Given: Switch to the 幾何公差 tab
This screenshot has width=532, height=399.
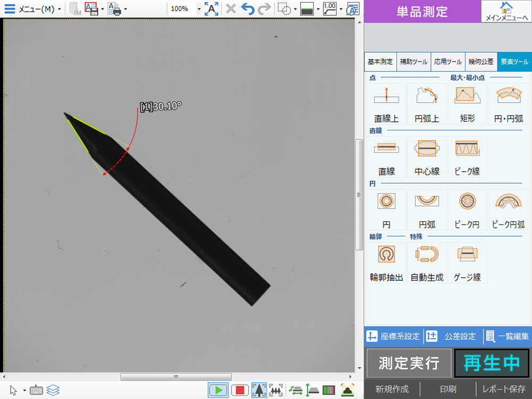Looking at the screenshot, I should click(481, 62).
